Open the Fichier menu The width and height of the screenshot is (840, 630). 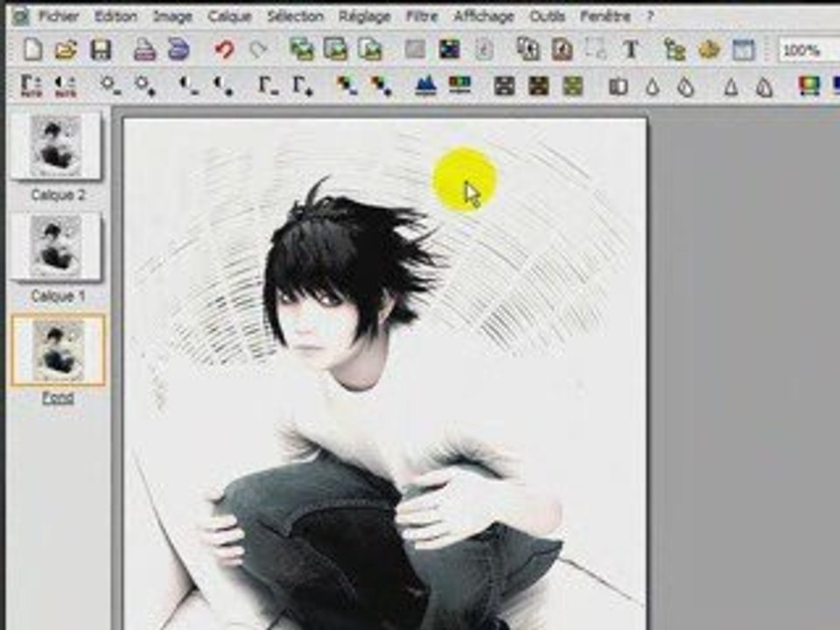[x=59, y=17]
